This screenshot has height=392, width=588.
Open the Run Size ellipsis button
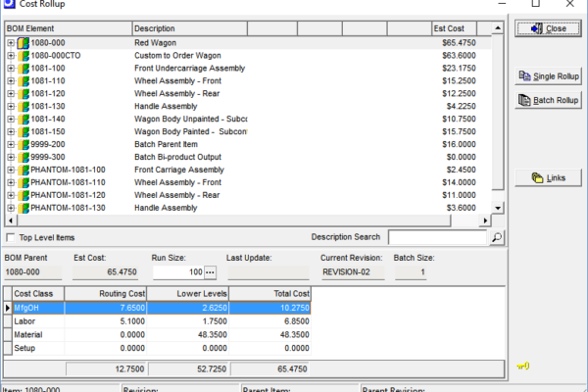[x=210, y=272]
